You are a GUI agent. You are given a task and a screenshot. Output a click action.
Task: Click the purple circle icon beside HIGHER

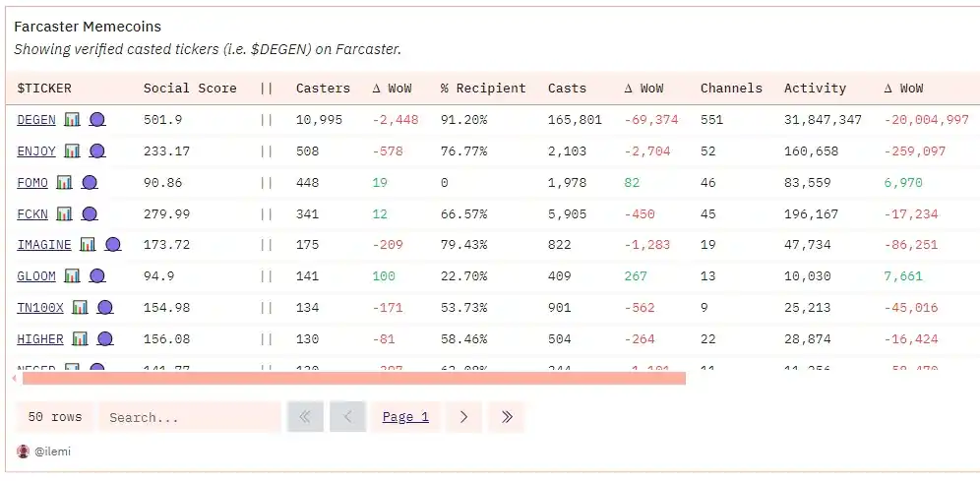pos(105,338)
